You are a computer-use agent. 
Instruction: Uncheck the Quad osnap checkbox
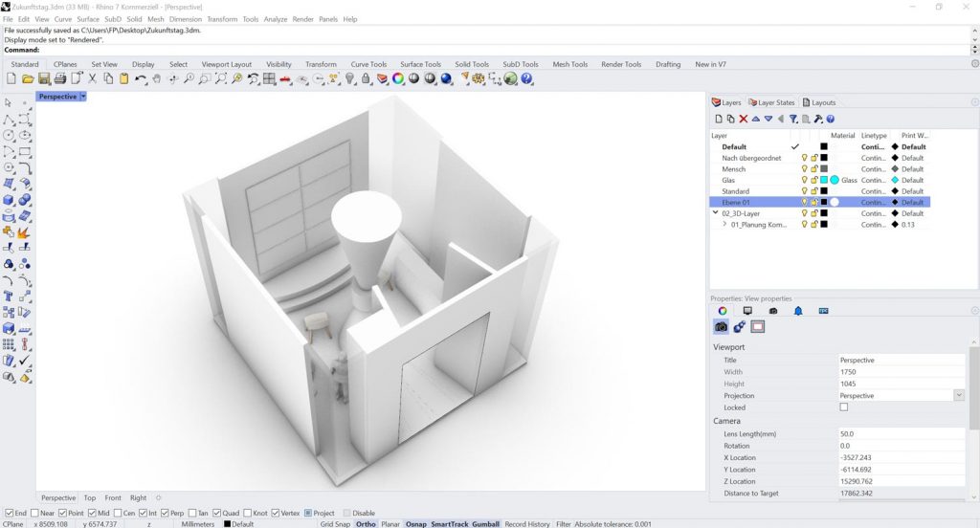pyautogui.click(x=218, y=513)
